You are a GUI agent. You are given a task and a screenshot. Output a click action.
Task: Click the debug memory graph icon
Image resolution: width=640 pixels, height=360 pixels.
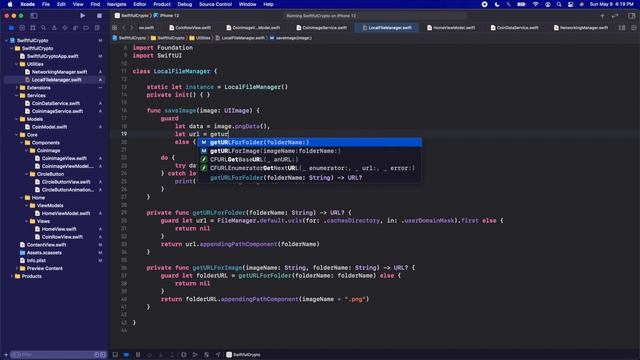(x=195, y=355)
